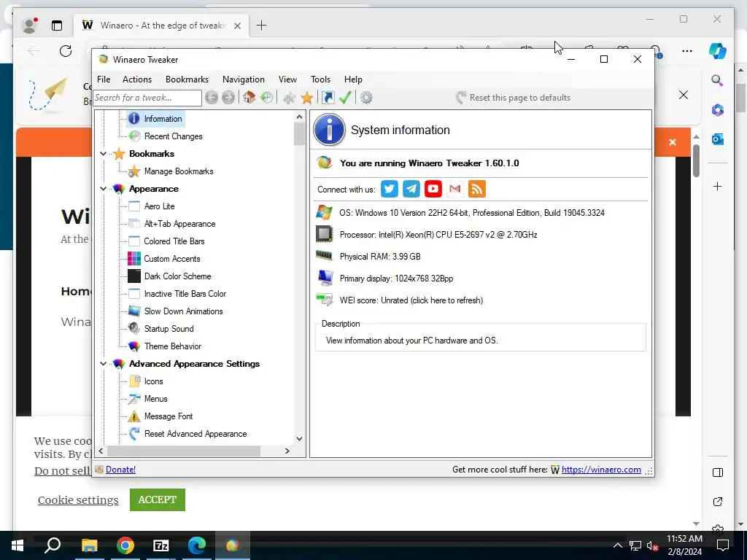Select Colored Title Bars tree item
Viewport: 747px width, 560px height.
pos(174,241)
